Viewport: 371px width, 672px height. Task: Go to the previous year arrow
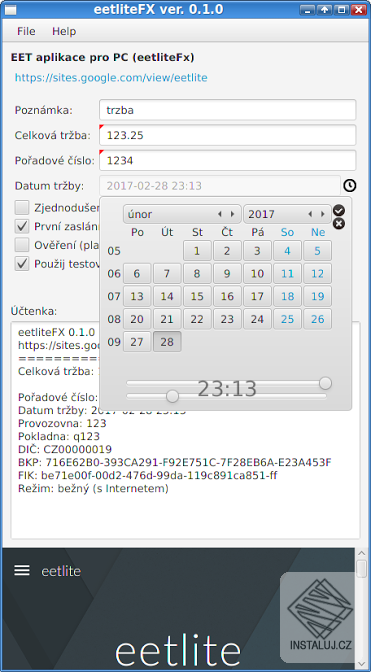click(310, 214)
